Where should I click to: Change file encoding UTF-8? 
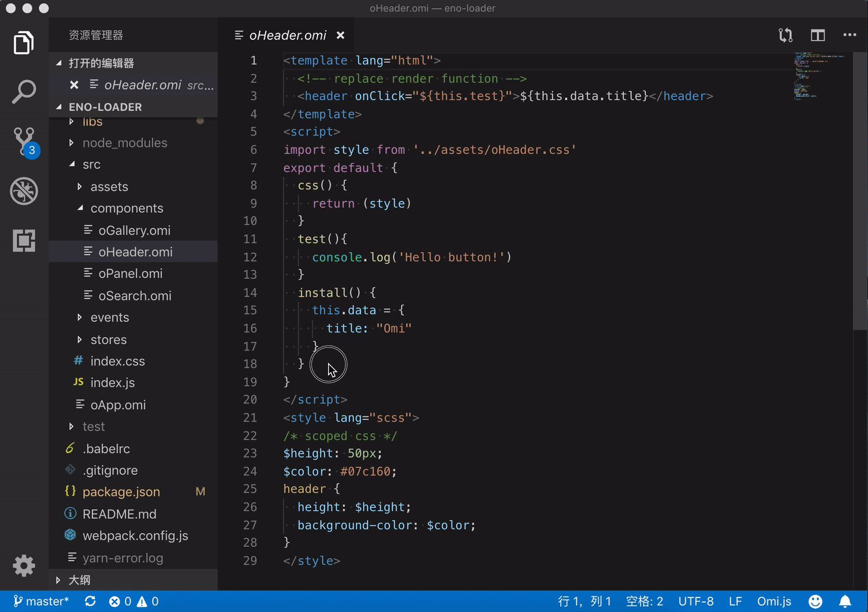[x=696, y=602]
